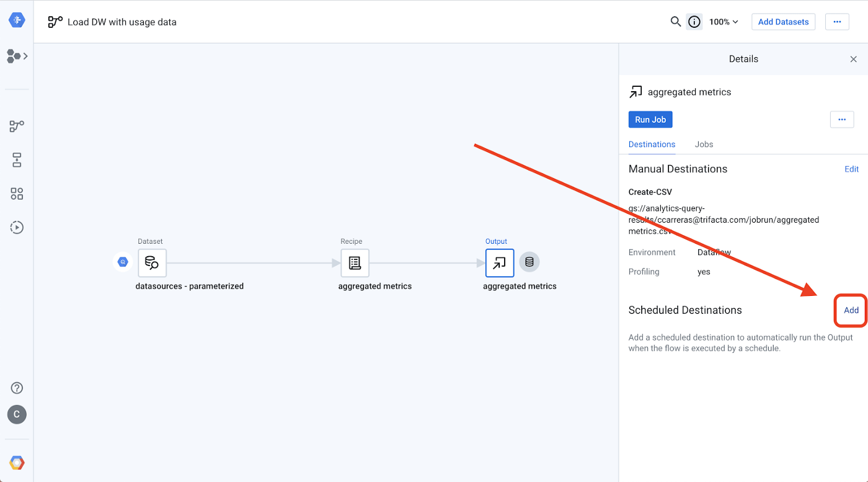Toggle the info details panel icon
The width and height of the screenshot is (868, 482).
click(694, 22)
